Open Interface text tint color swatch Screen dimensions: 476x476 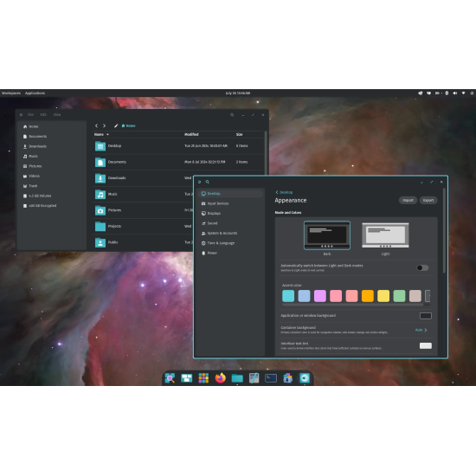[425, 346]
